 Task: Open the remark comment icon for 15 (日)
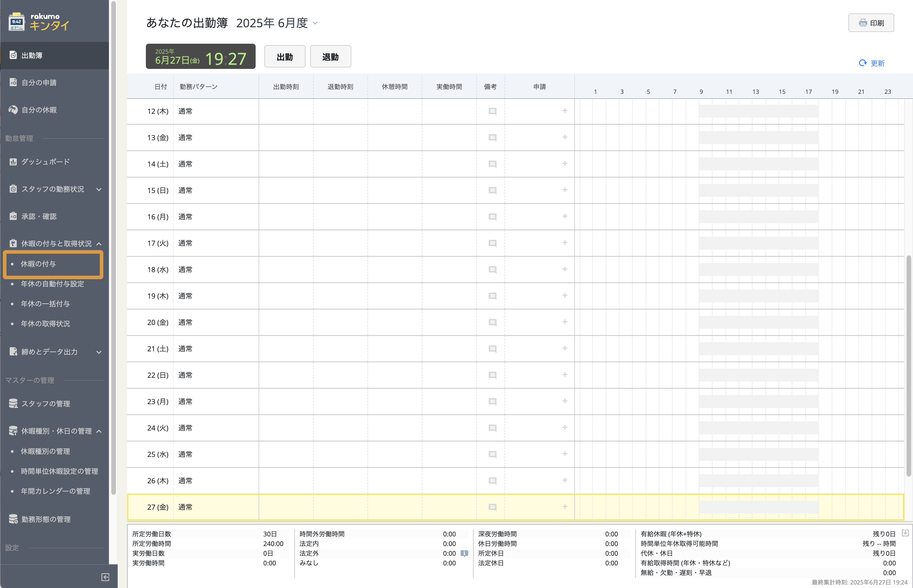(x=492, y=191)
